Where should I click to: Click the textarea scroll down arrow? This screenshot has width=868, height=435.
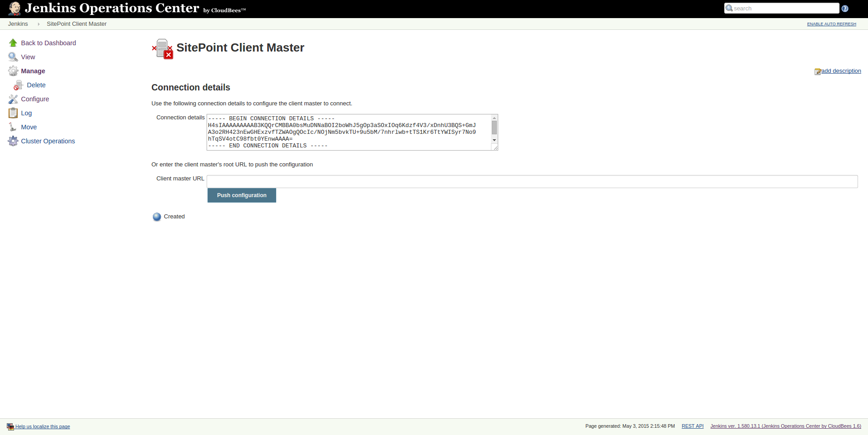[x=495, y=140]
